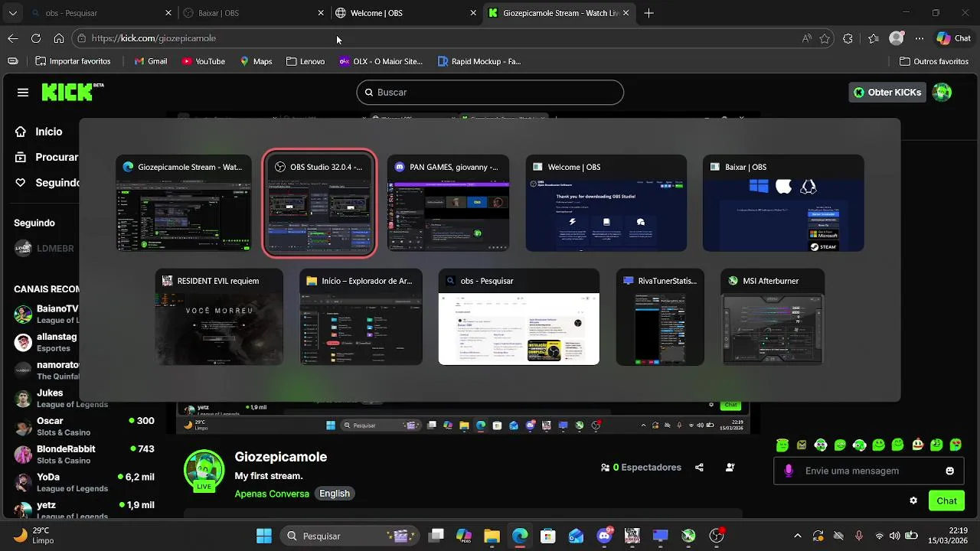
Task: Select the PAN GAMES Discord window thumbnail
Action: (448, 203)
